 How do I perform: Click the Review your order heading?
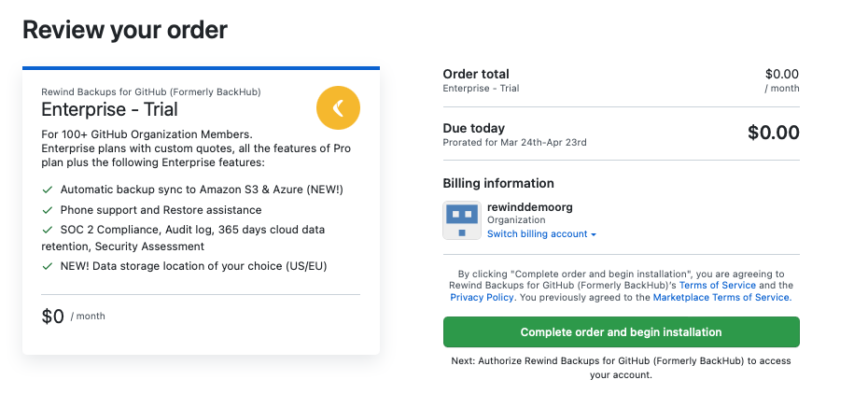(125, 30)
